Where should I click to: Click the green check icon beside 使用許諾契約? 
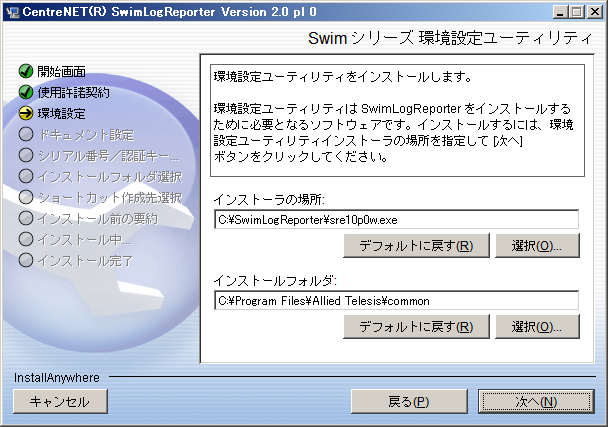pos(26,92)
